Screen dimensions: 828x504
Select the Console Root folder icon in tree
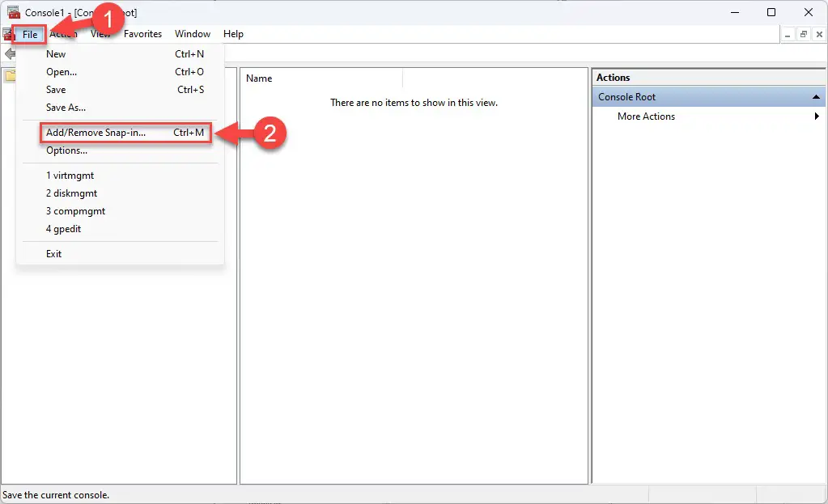coord(9,77)
